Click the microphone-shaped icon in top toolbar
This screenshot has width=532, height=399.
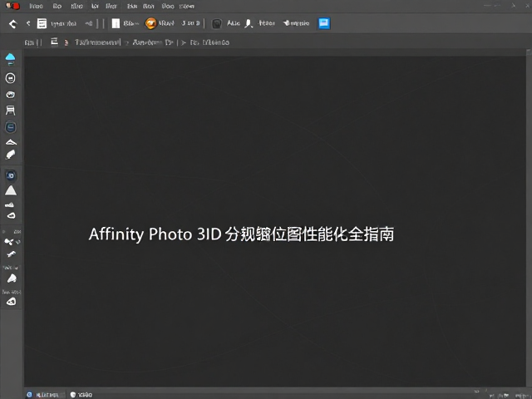point(249,23)
